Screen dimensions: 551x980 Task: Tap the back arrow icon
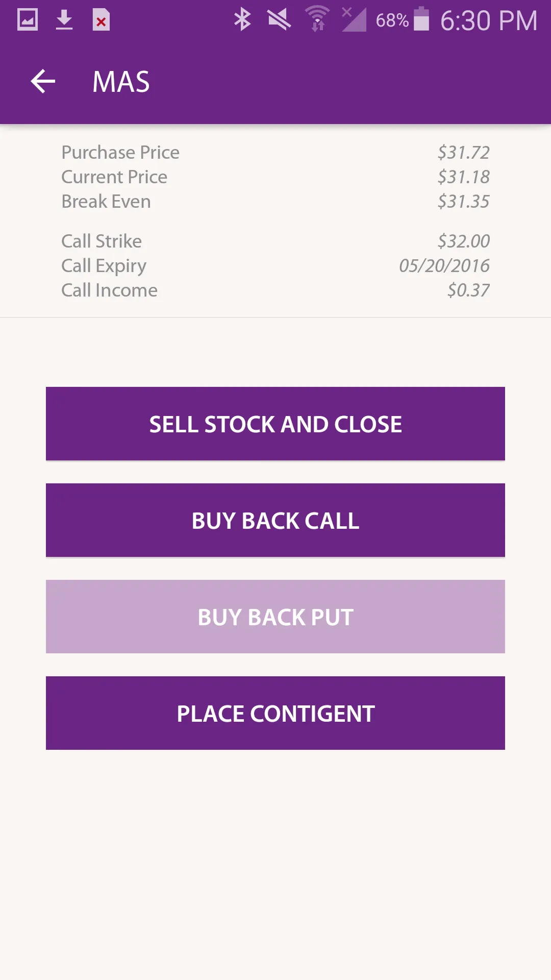pos(43,82)
